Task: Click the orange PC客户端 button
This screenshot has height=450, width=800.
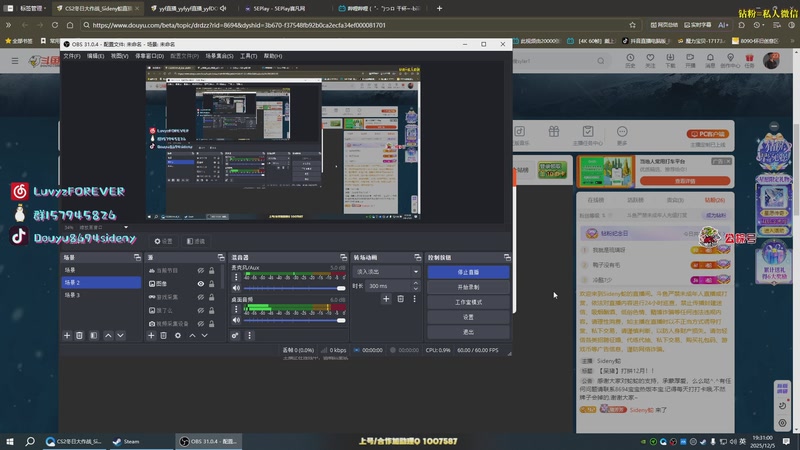Action: (708, 134)
